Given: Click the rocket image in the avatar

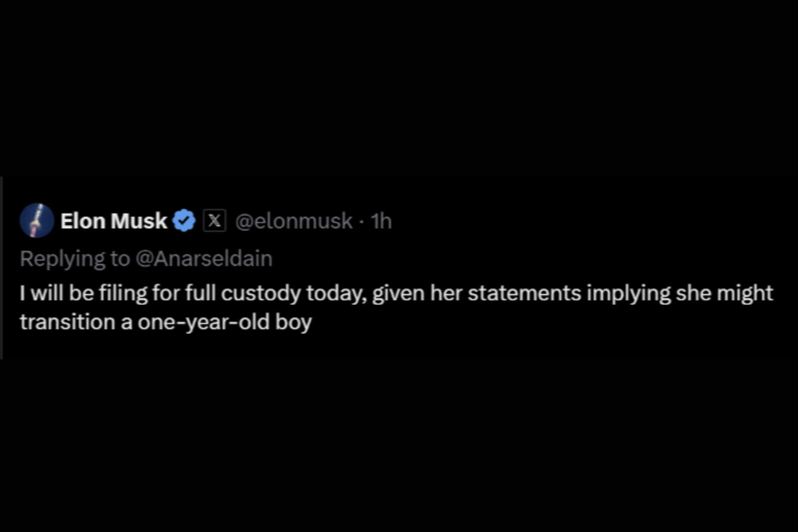Looking at the screenshot, I should pyautogui.click(x=36, y=220).
